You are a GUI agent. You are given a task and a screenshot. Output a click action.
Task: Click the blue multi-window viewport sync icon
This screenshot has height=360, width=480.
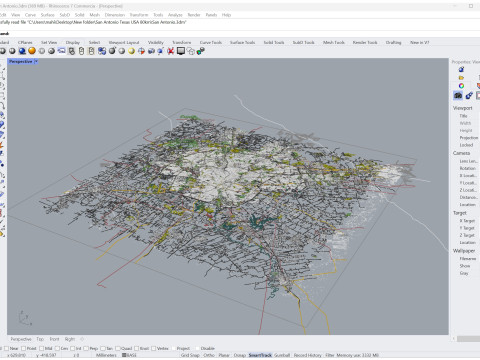click(x=102, y=51)
